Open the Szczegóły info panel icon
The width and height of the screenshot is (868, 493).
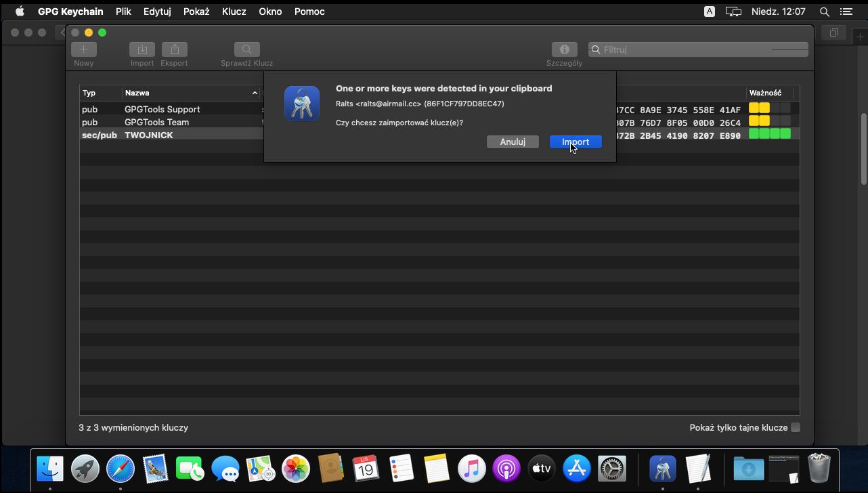(x=564, y=49)
